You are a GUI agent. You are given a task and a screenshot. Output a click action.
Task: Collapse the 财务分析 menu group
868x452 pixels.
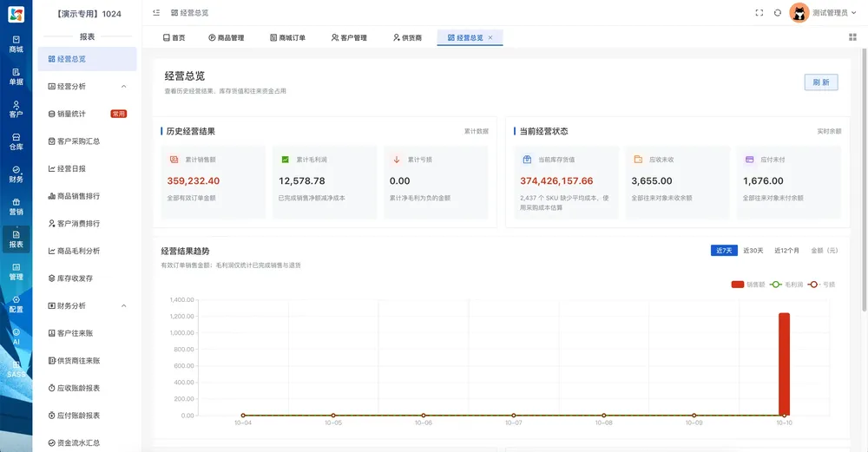tap(123, 305)
